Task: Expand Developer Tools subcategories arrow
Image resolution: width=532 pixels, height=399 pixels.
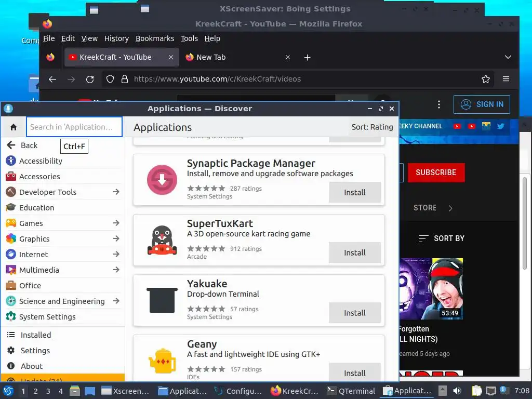Action: (x=116, y=192)
